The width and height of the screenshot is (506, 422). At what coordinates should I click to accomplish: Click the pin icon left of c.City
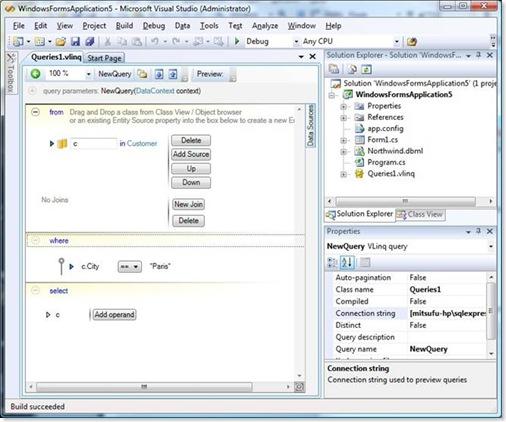(x=61, y=266)
